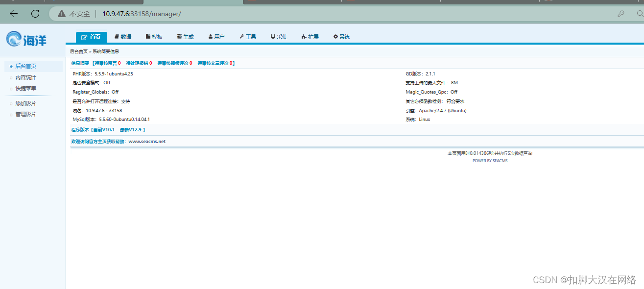Screen dimensions: 644x289
Task: Open the 待审核留言 pending messages link
Action: point(106,63)
